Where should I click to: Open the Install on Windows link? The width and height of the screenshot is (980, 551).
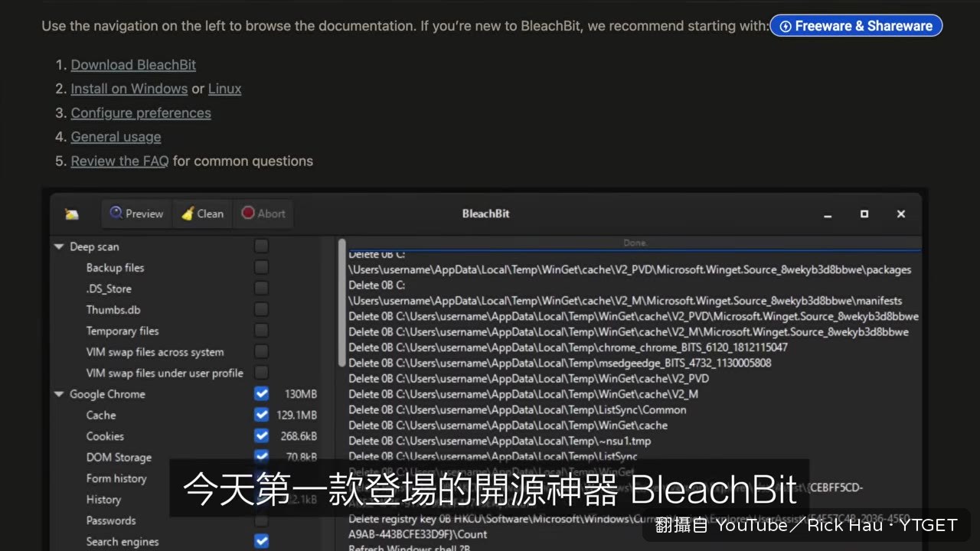[x=129, y=89]
